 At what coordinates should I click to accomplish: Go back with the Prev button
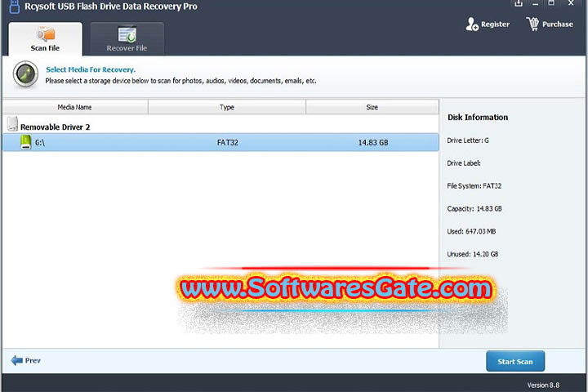pyautogui.click(x=26, y=360)
